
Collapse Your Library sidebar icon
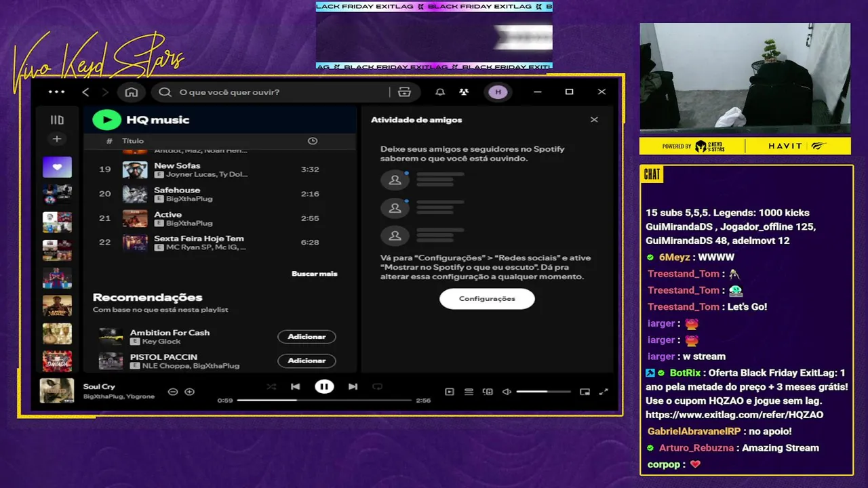point(57,120)
